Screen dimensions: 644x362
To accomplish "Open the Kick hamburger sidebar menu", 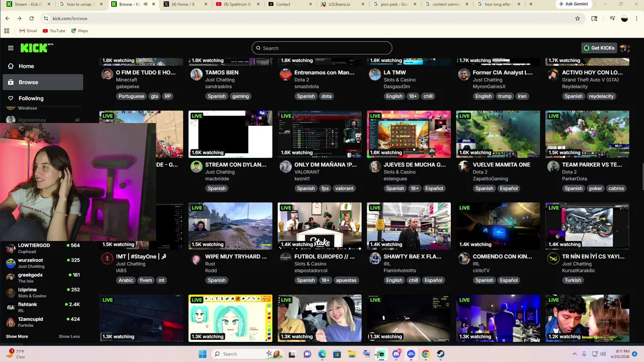I will (x=11, y=48).
